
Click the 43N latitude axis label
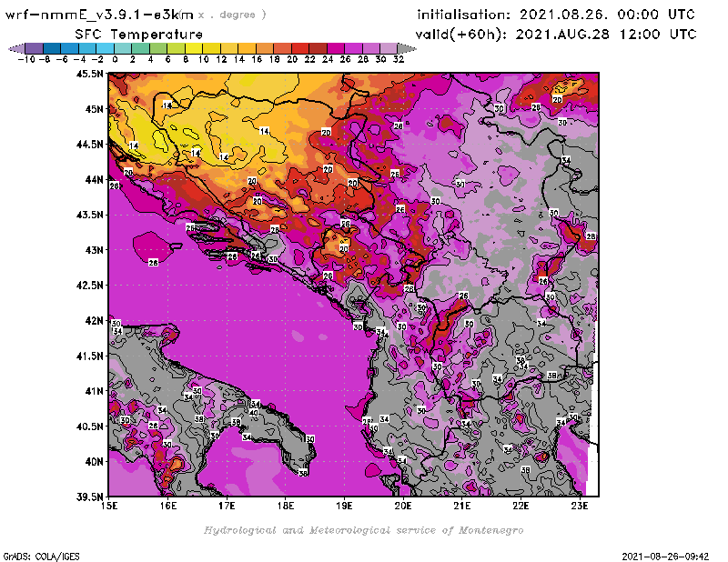click(95, 250)
